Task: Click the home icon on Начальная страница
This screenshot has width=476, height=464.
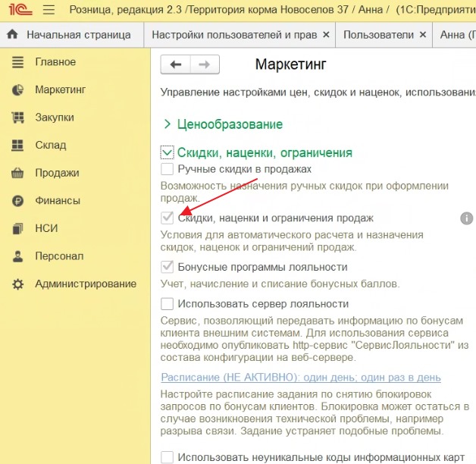Action: click(12, 35)
